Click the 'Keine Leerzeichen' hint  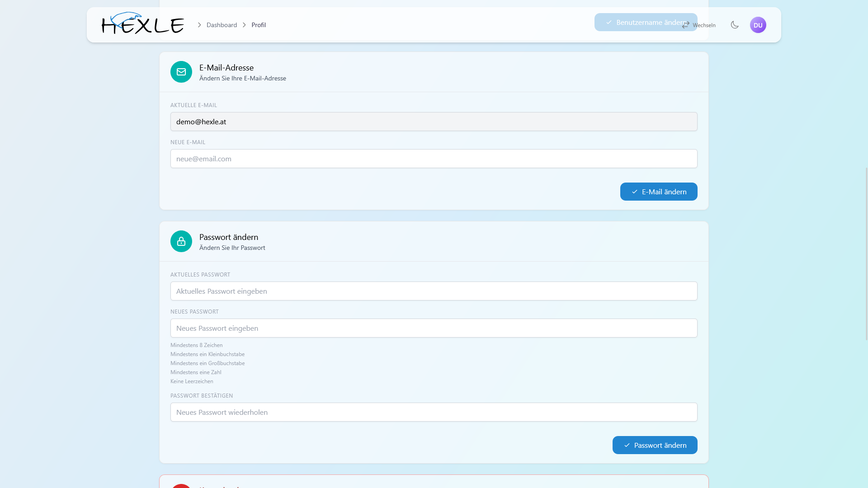[x=192, y=381]
